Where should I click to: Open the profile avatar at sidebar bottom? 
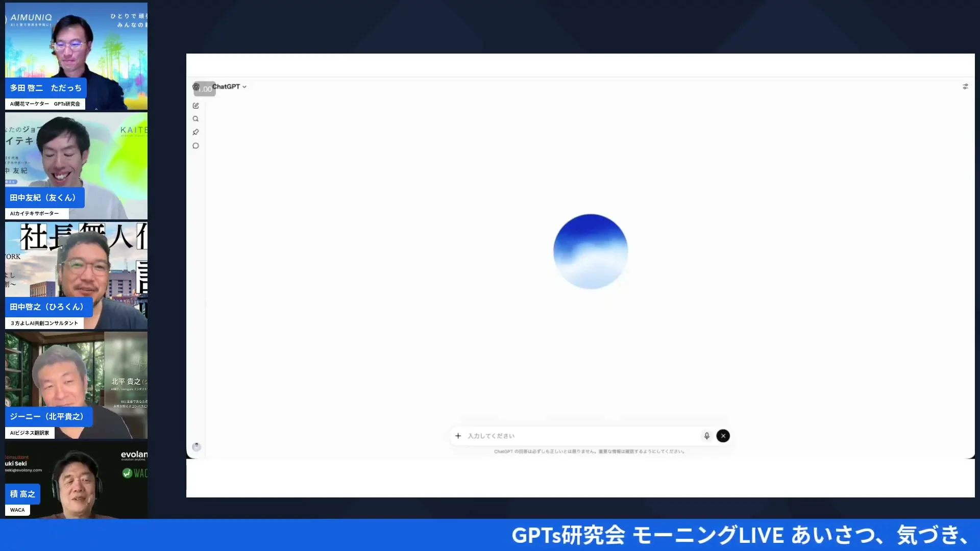point(197,447)
